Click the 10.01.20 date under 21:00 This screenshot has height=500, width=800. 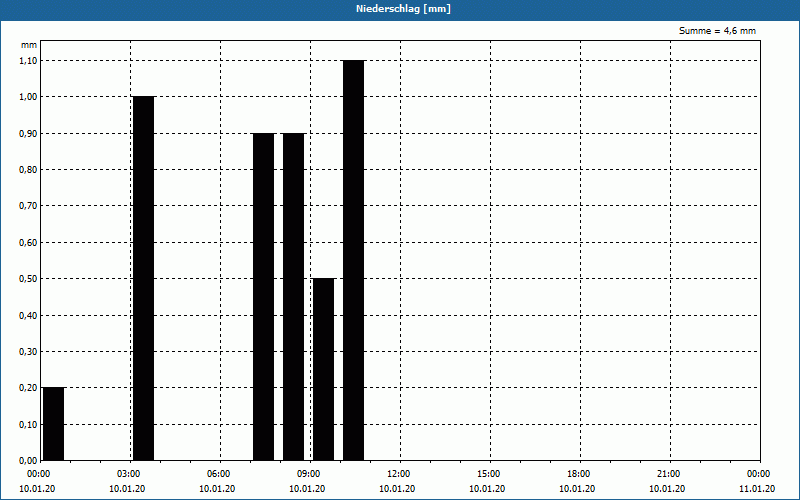pos(667,489)
